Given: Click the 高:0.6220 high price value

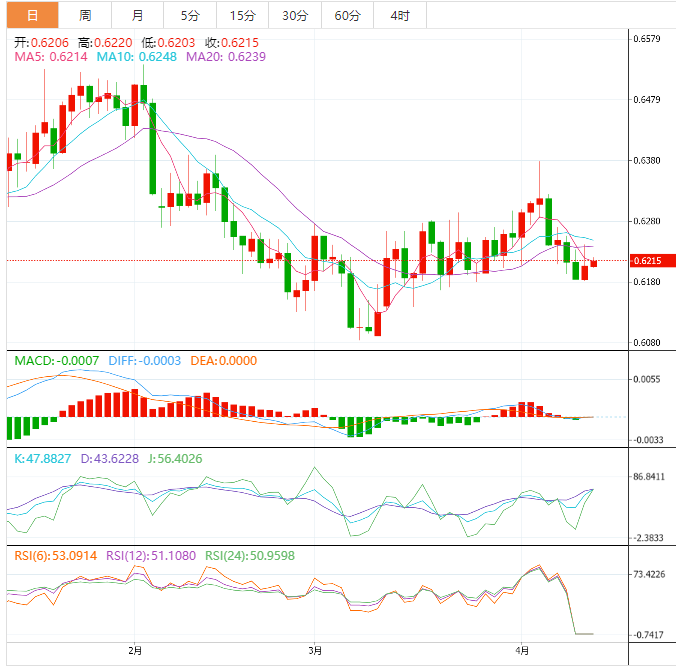Looking at the screenshot, I should 105,43.
